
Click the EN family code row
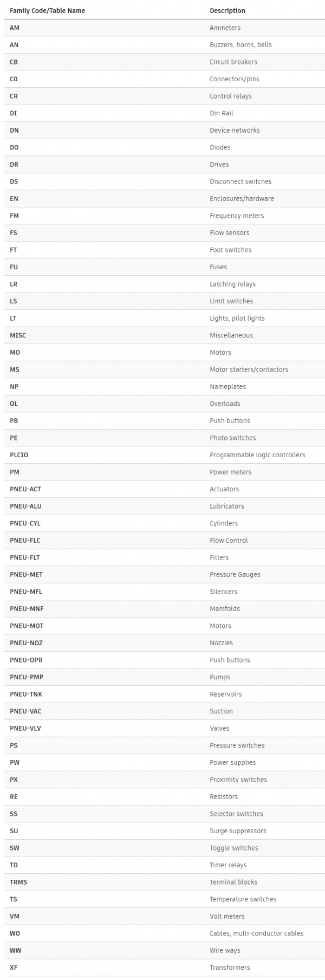(x=14, y=199)
